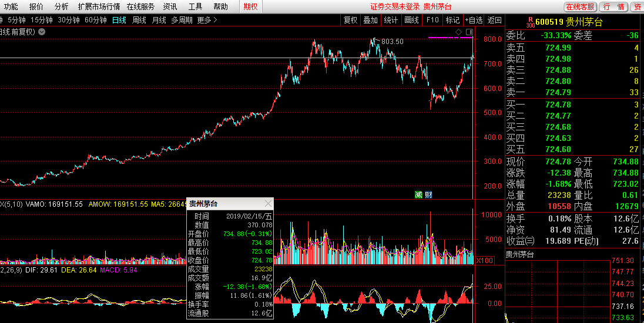The image size is (644, 323).
Task: Click the 叠加 overlay toolbar button
Action: [370, 20]
